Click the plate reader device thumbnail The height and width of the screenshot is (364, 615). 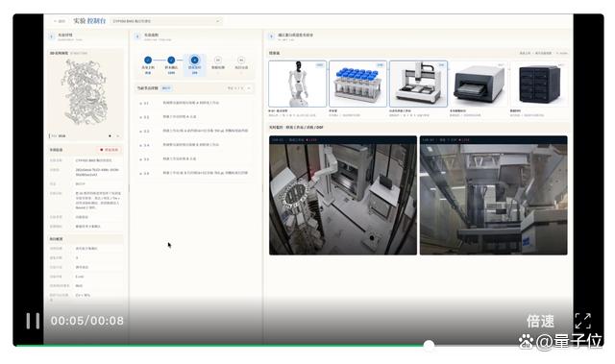tap(479, 84)
